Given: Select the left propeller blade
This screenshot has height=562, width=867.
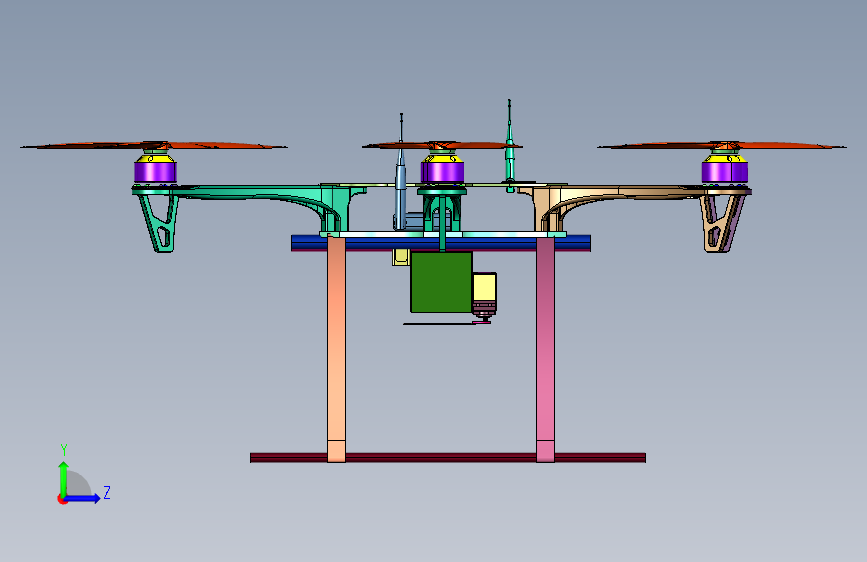Looking at the screenshot, I should [x=153, y=146].
